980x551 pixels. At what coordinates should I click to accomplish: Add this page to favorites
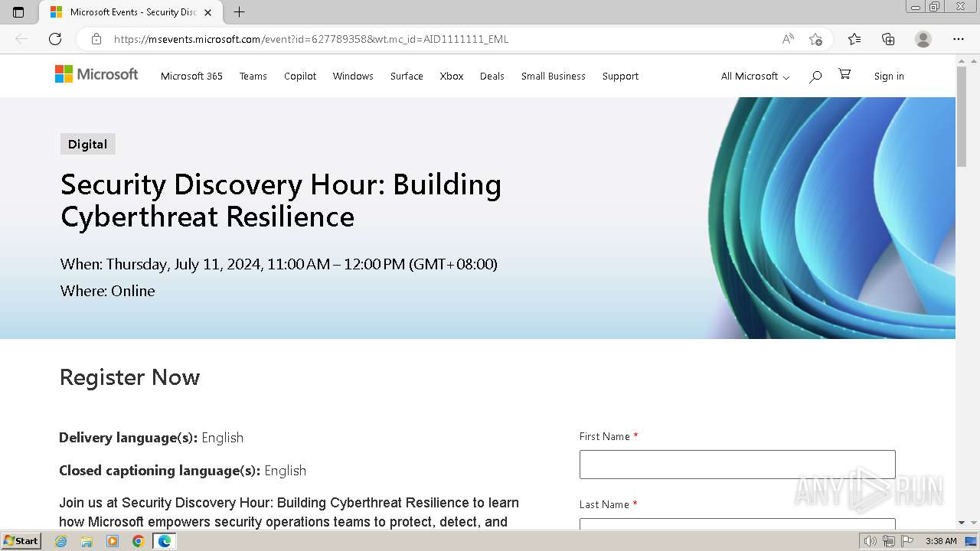815,39
